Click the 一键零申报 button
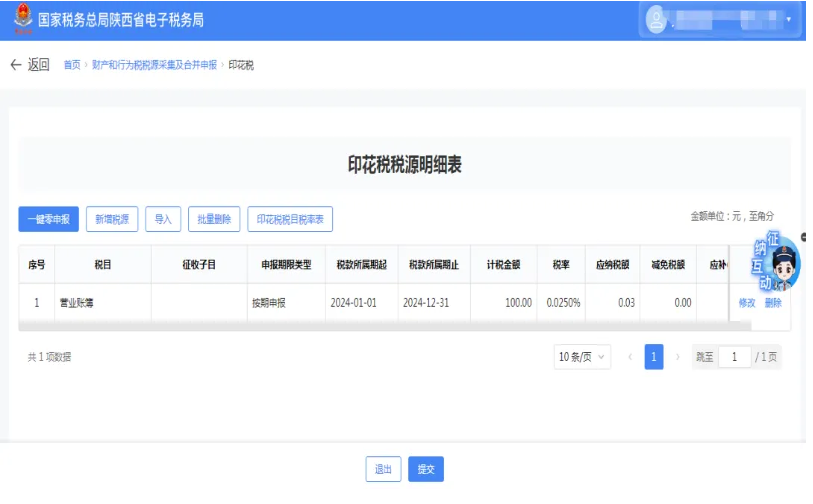The image size is (813, 504). [x=48, y=219]
